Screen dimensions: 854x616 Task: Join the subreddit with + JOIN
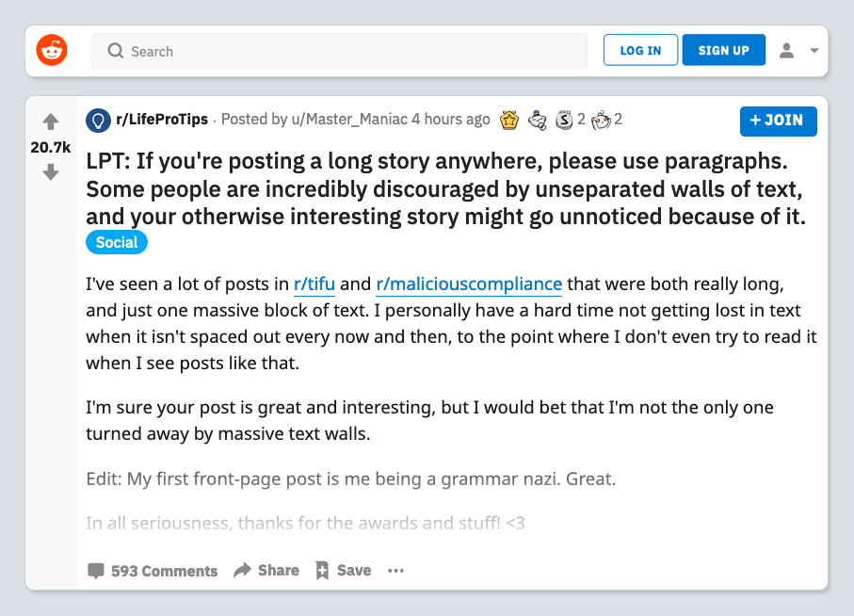(x=779, y=121)
